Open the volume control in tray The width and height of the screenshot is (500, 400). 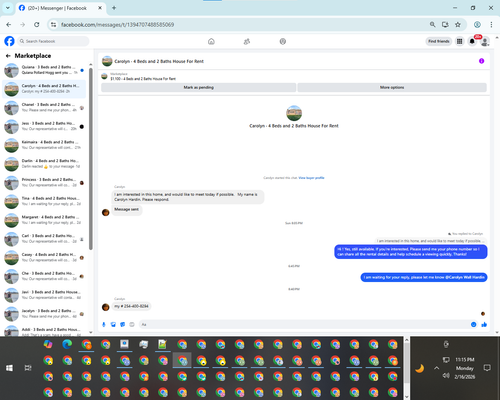446,376
